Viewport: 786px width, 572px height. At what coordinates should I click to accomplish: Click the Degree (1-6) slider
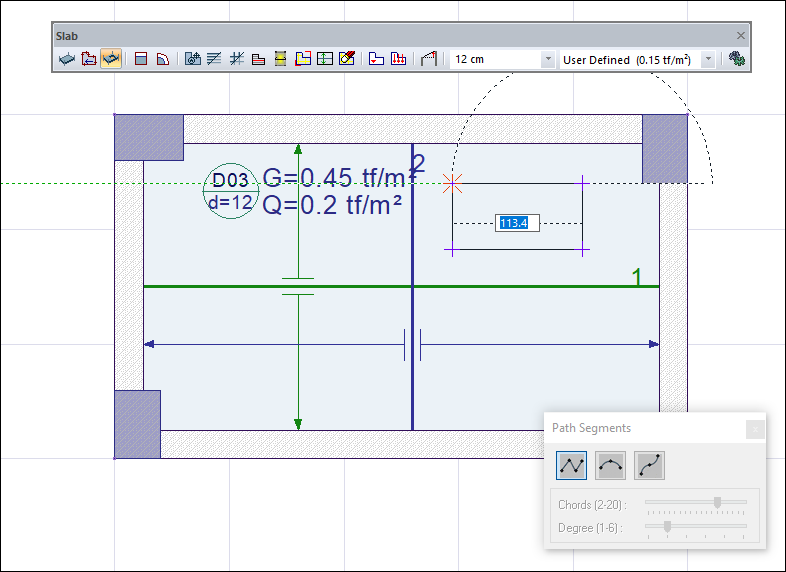pos(696,526)
